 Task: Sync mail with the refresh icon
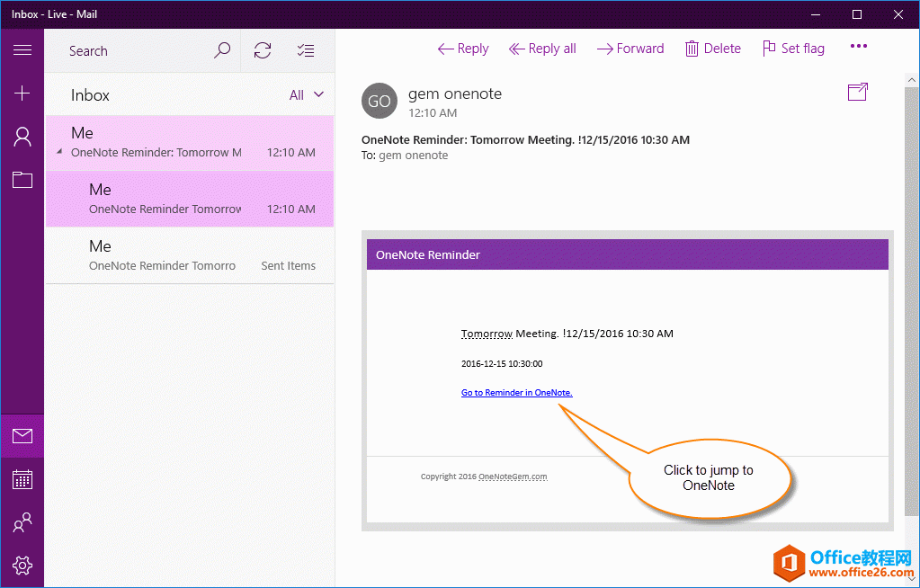262,50
